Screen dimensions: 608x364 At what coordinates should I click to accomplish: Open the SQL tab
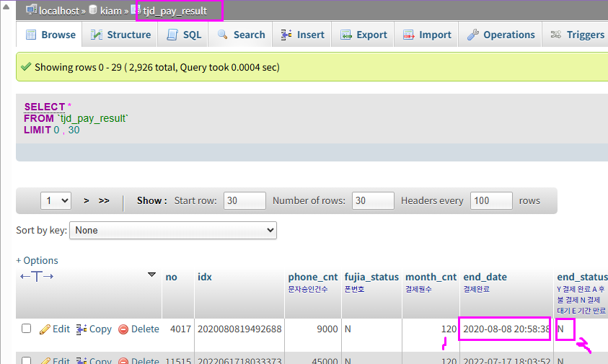click(x=184, y=35)
